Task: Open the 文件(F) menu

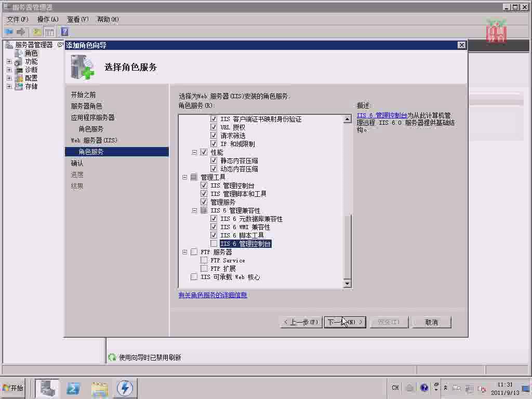Action: click(18, 19)
